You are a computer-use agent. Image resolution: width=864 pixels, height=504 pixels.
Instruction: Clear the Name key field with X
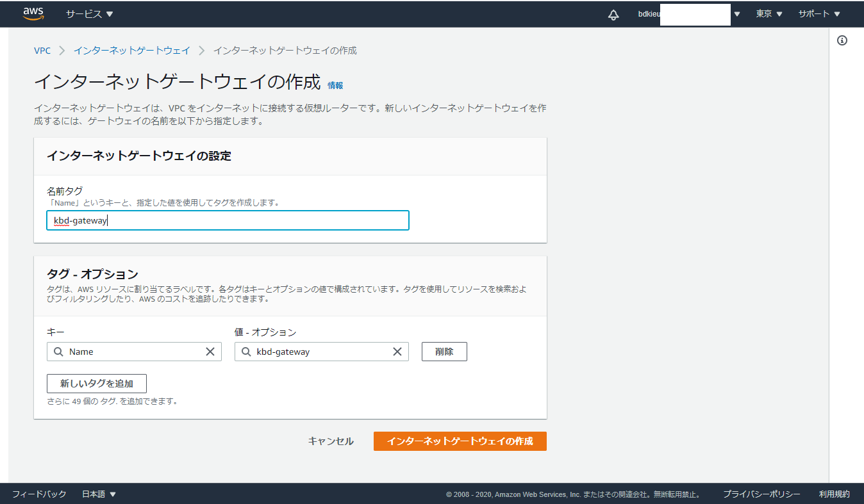tap(210, 352)
